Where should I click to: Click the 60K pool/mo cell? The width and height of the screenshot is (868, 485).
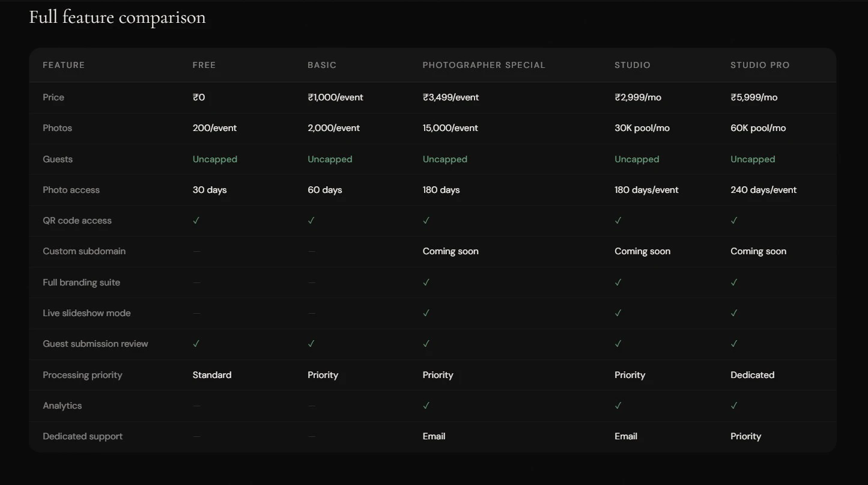tap(758, 128)
